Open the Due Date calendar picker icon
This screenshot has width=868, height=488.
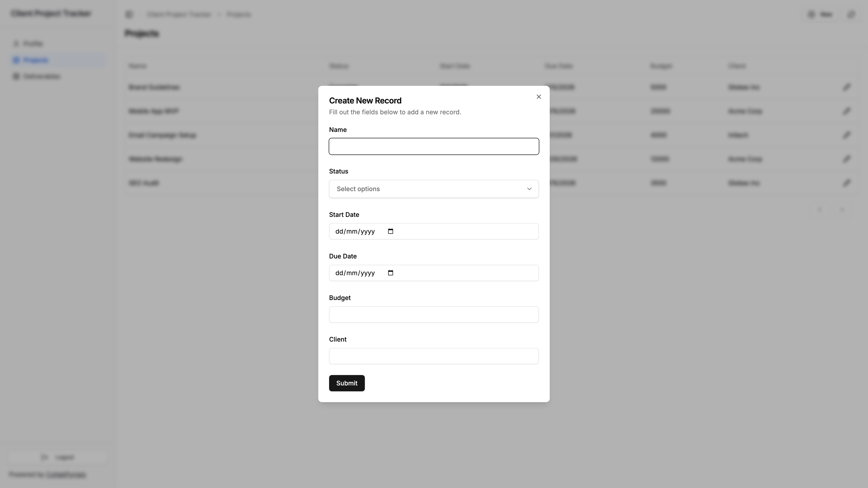pos(390,273)
